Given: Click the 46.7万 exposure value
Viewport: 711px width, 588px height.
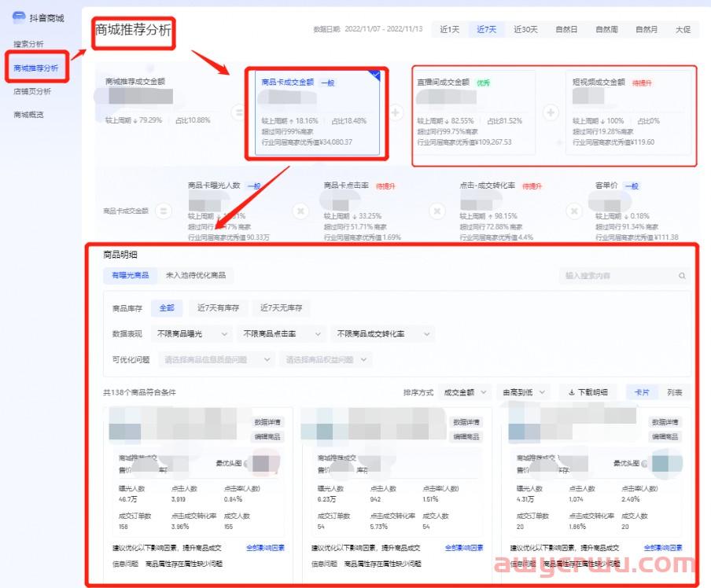Looking at the screenshot, I should tap(128, 499).
